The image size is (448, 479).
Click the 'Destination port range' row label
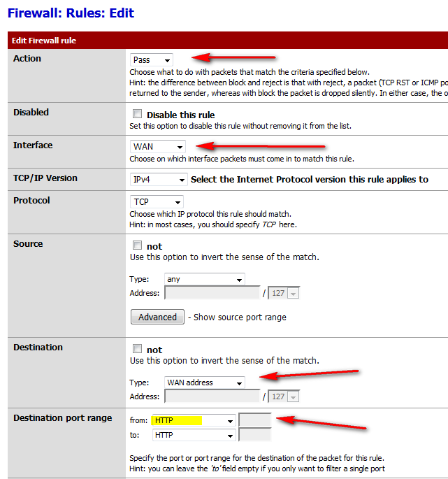coord(63,418)
